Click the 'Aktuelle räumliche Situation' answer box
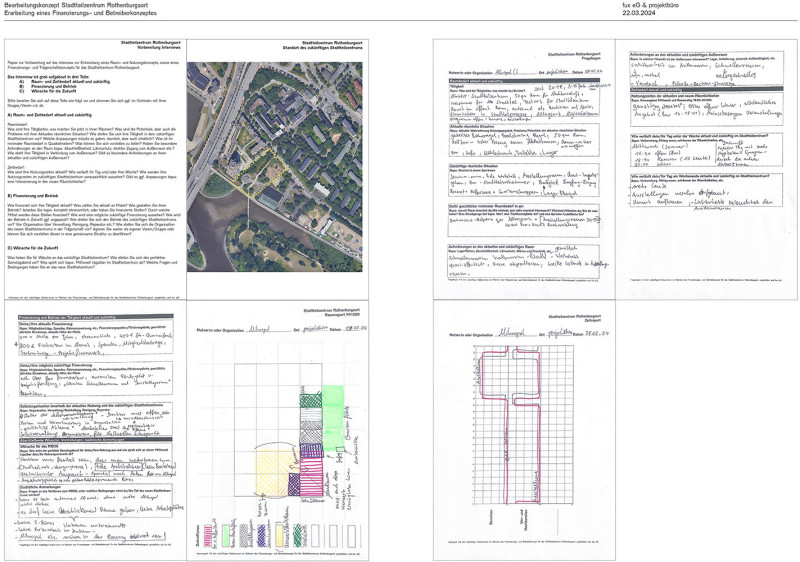This screenshot has width=800, height=562. [523, 139]
